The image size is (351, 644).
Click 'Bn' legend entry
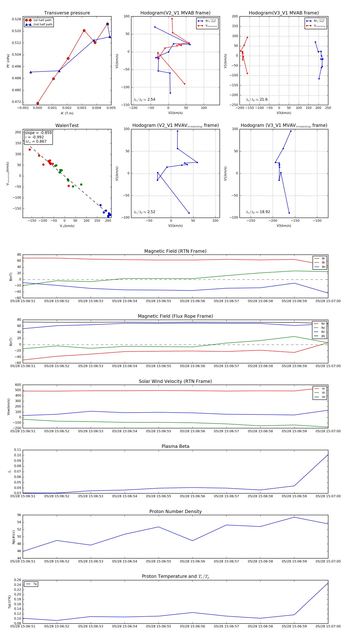pyautogui.click(x=320, y=267)
